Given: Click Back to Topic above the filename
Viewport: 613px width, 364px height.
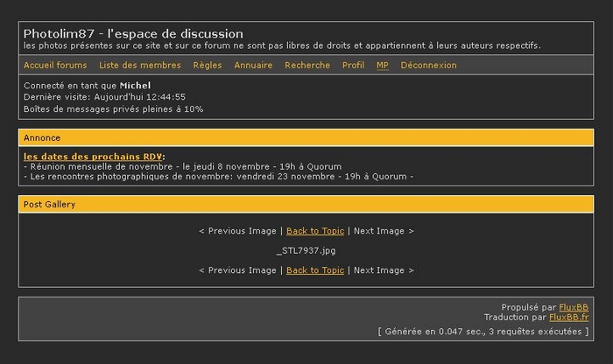Looking at the screenshot, I should [x=315, y=231].
